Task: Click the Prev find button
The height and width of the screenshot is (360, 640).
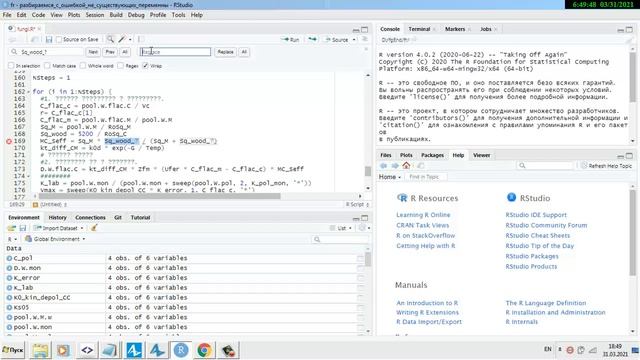Action: [110, 52]
